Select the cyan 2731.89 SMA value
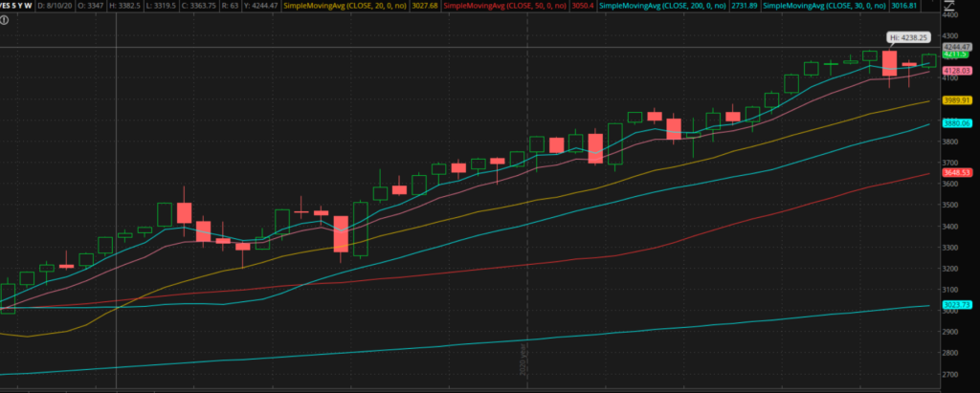This screenshot has height=393, width=980. 745,6
